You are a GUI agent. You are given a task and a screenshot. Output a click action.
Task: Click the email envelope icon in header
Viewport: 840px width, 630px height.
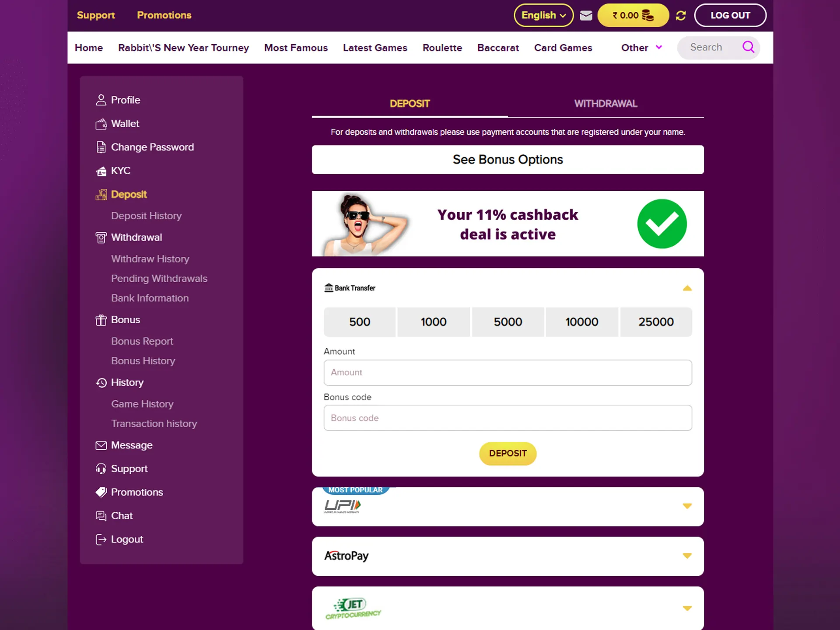585,15
